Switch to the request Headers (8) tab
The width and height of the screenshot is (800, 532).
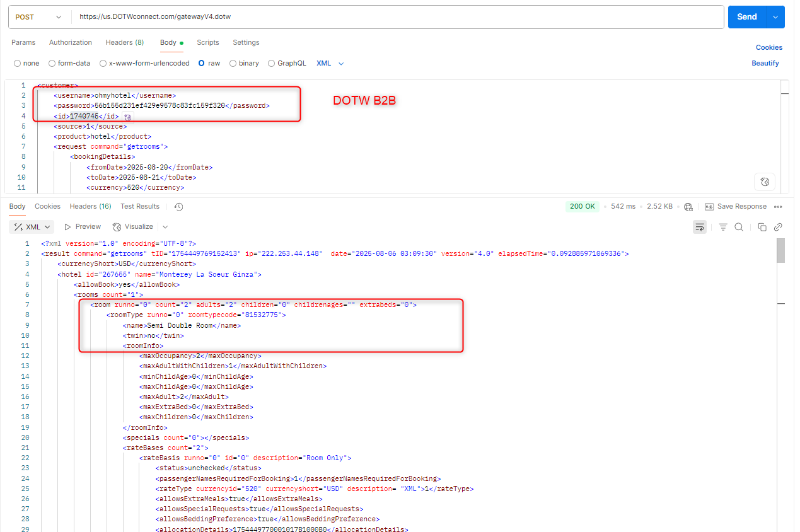tap(124, 43)
